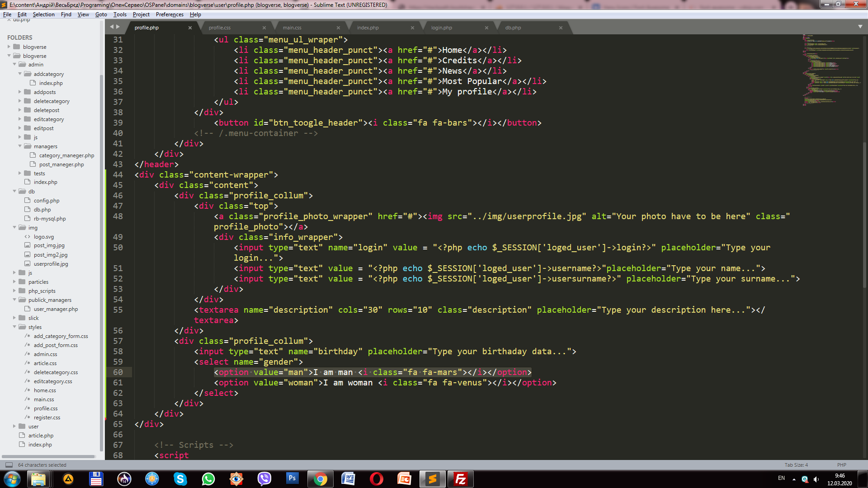Open the Tools menu
Image resolution: width=868 pixels, height=488 pixels.
pyautogui.click(x=120, y=14)
